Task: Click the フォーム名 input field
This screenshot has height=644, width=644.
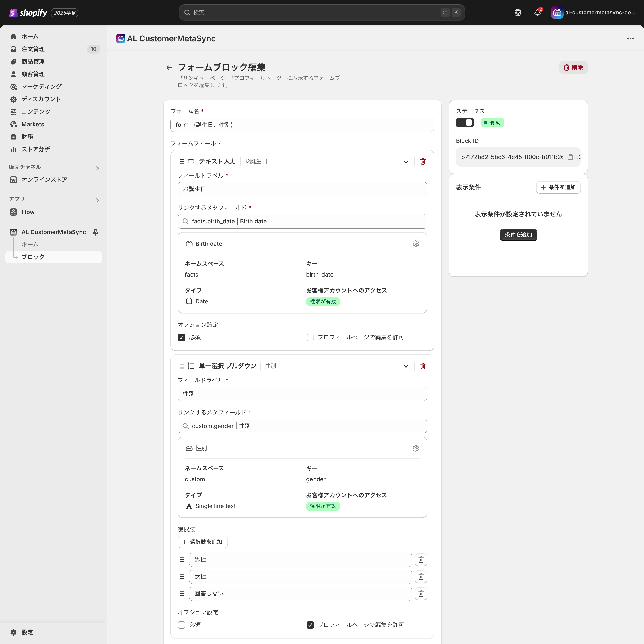Action: click(x=302, y=125)
